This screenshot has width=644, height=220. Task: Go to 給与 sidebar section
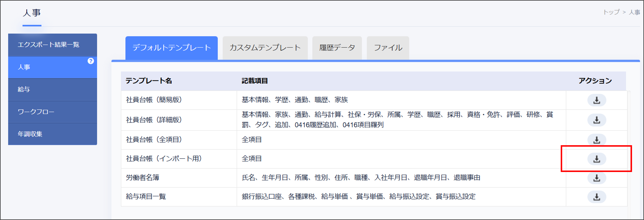tap(24, 89)
